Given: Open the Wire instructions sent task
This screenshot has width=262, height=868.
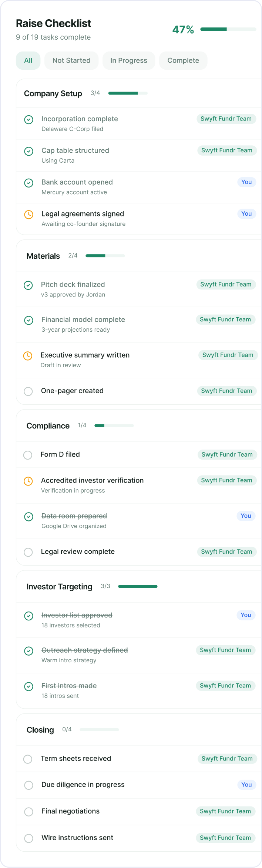Looking at the screenshot, I should point(77,838).
